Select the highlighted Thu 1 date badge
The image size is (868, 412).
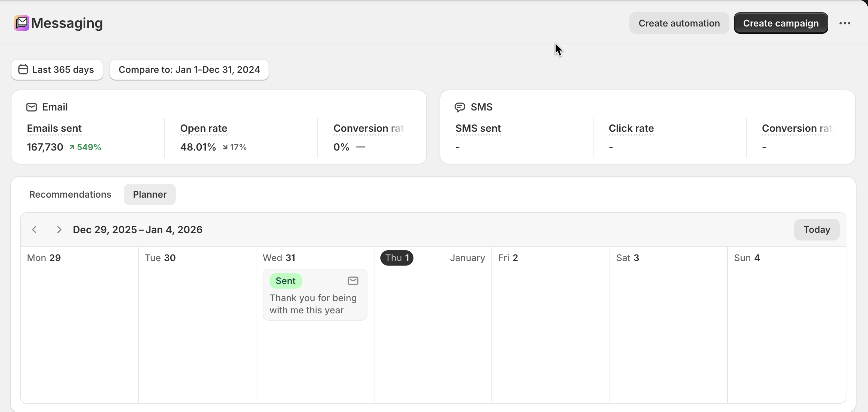point(397,258)
